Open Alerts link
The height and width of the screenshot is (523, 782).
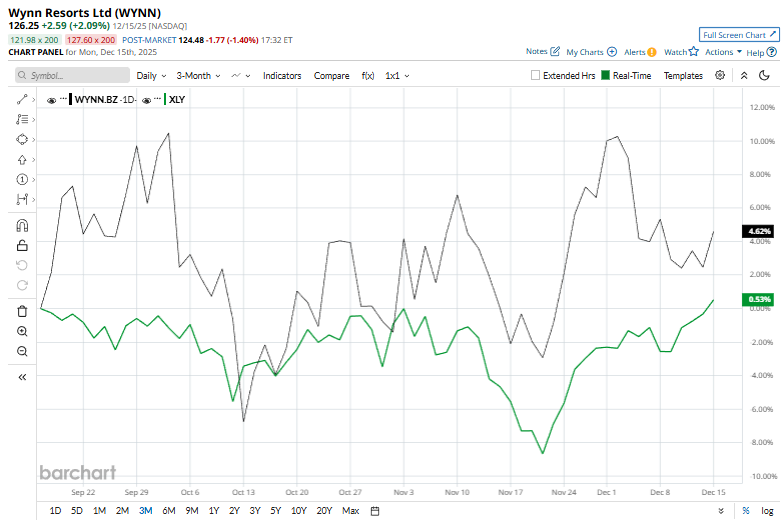(640, 52)
